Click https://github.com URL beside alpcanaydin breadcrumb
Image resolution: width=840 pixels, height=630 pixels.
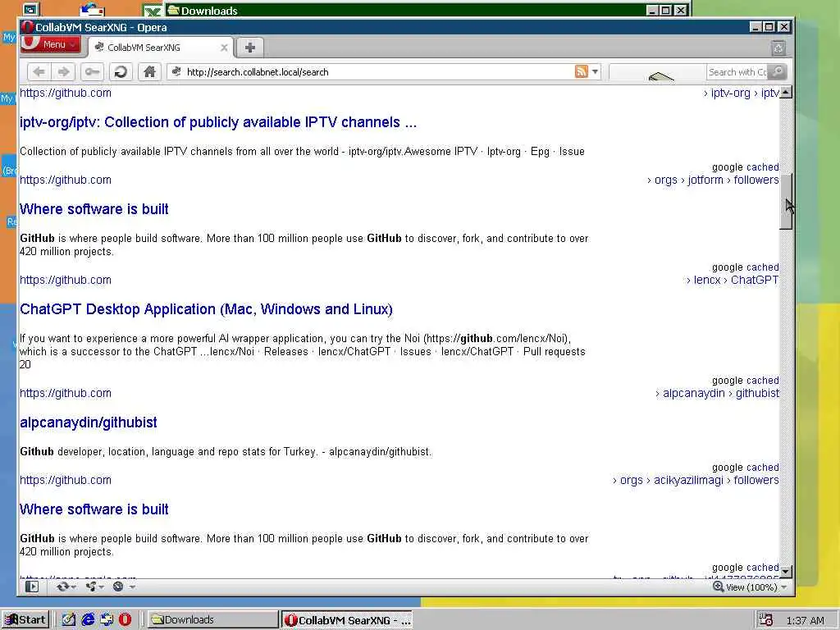click(x=66, y=393)
